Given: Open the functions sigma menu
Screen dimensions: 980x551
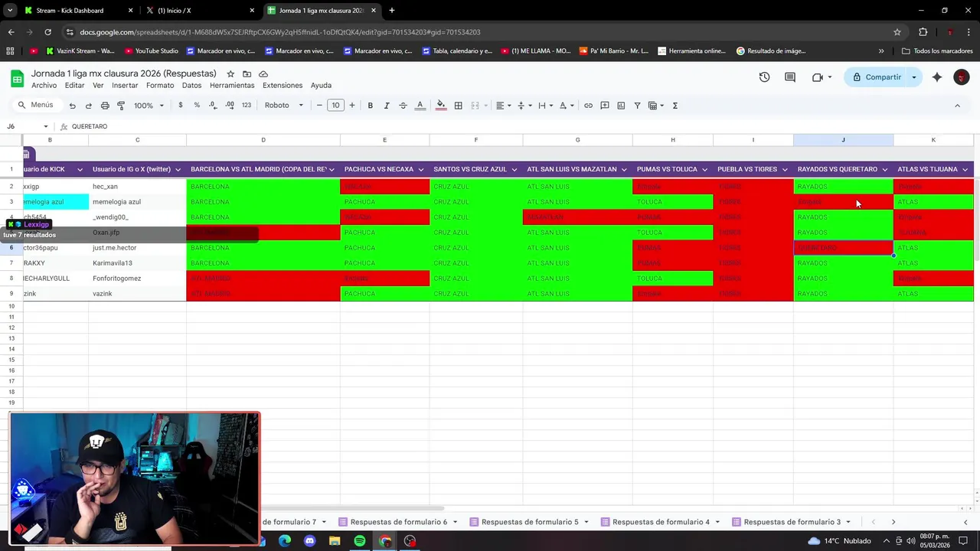Looking at the screenshot, I should 675,106.
